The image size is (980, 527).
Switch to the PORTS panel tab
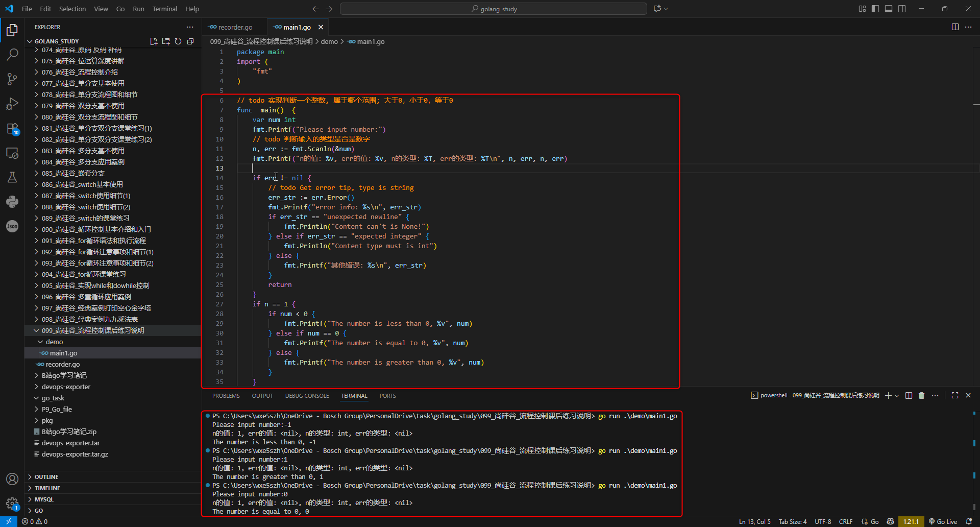388,396
